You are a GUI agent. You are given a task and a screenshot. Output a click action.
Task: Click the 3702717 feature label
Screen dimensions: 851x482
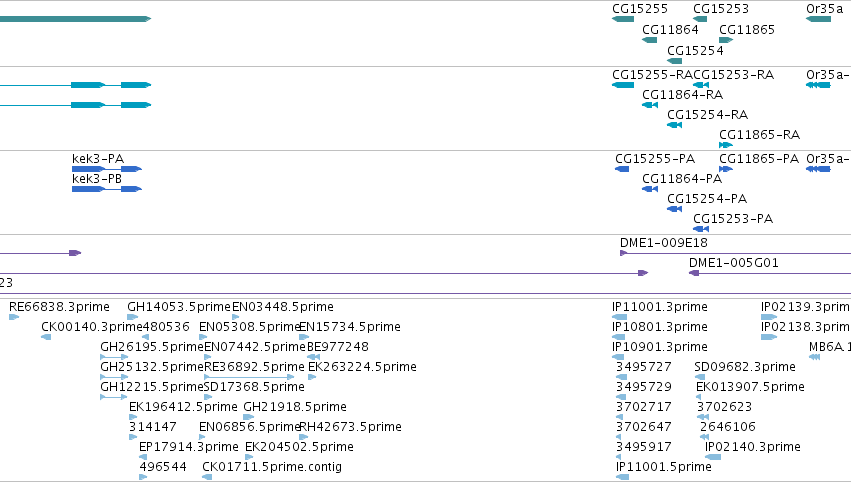(x=644, y=407)
